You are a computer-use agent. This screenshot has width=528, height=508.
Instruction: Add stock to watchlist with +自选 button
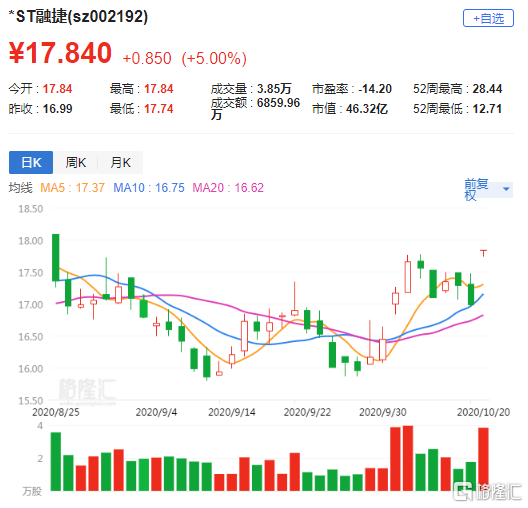click(488, 18)
